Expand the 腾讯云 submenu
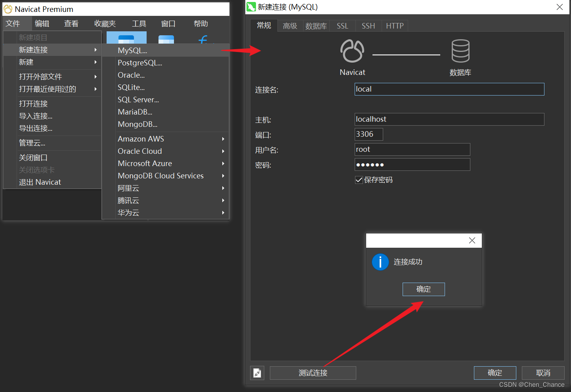571x392 pixels. (x=223, y=201)
